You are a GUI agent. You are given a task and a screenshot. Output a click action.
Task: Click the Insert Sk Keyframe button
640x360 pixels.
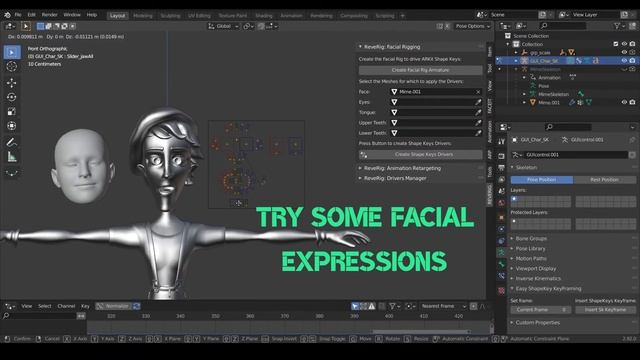[605, 310]
